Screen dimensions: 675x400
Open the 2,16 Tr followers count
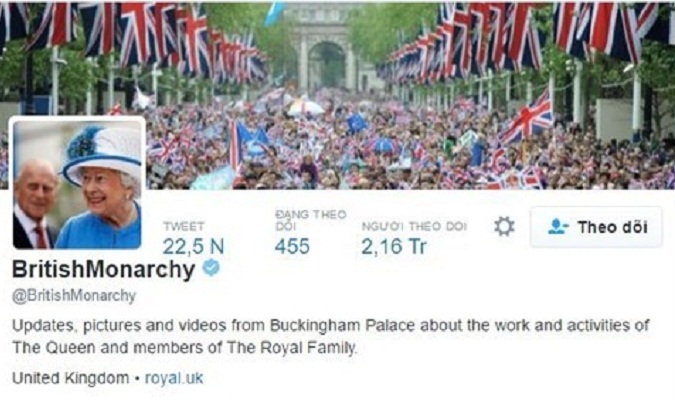coord(394,247)
